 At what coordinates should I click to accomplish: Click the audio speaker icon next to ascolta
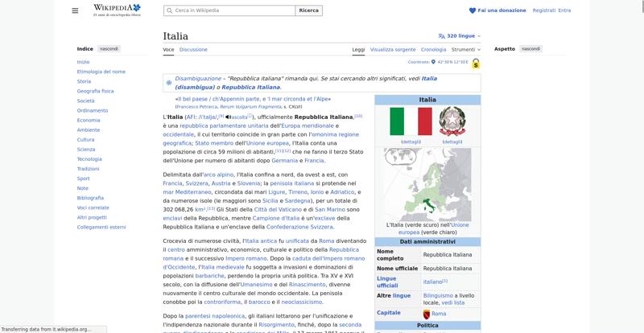pyautogui.click(x=229, y=117)
